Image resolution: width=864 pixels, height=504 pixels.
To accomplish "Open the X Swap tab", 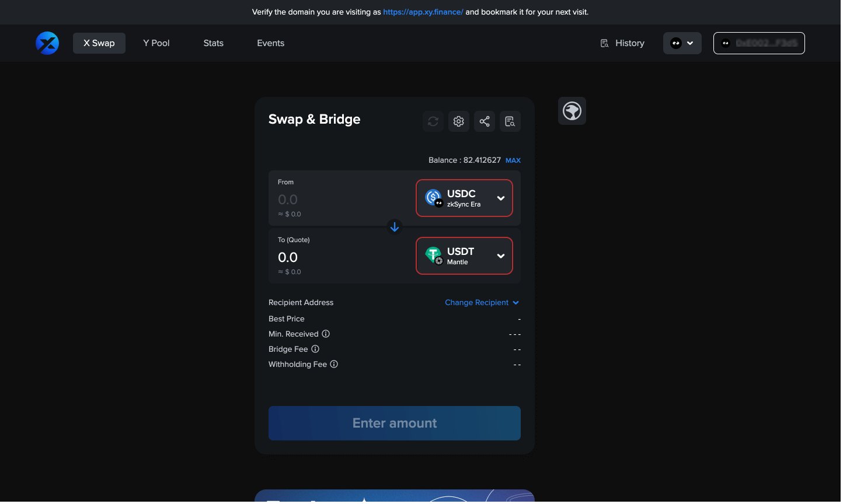I will coord(99,43).
